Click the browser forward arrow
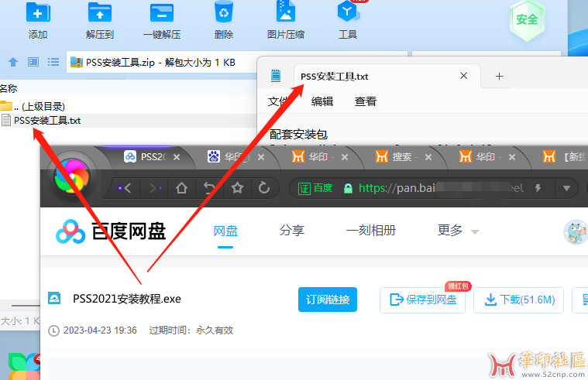 click(x=155, y=188)
